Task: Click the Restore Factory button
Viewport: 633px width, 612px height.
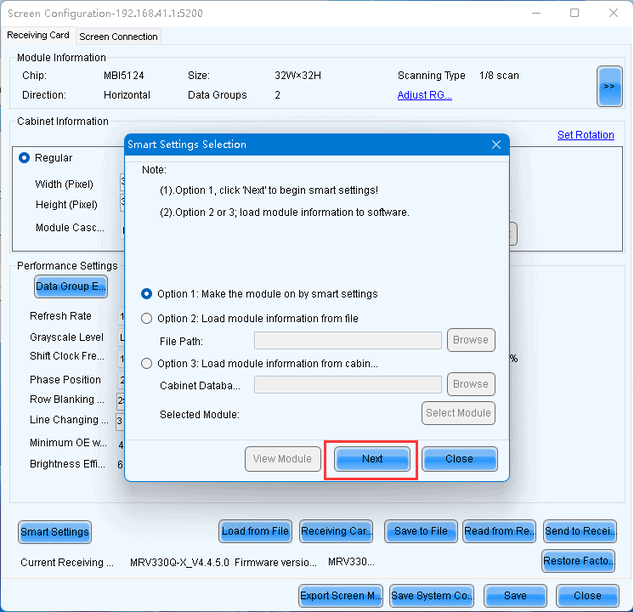Action: pyautogui.click(x=578, y=561)
